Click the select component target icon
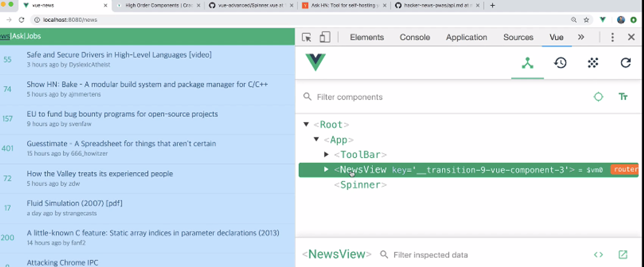 point(598,97)
